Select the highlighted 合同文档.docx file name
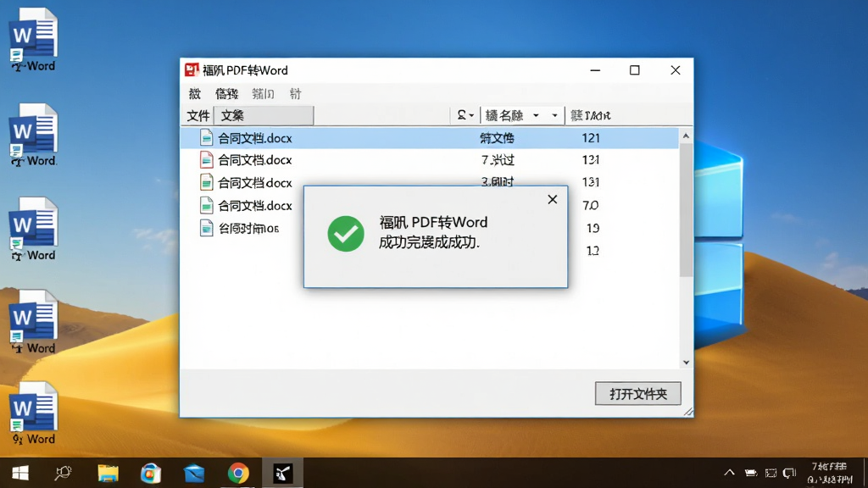Viewport: 868px width, 488px height. tap(254, 138)
